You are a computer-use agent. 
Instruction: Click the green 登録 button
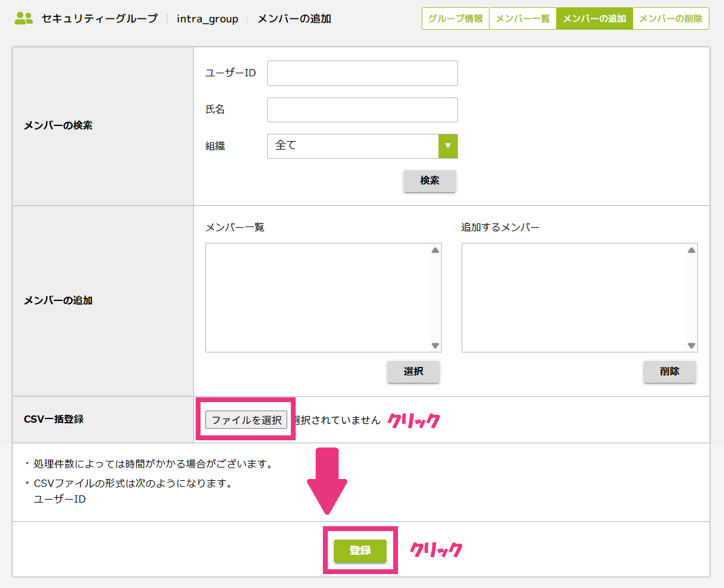360,550
